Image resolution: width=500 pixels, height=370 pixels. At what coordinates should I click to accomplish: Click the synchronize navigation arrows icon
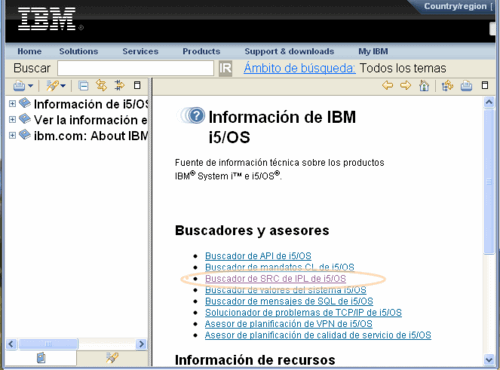click(x=119, y=85)
